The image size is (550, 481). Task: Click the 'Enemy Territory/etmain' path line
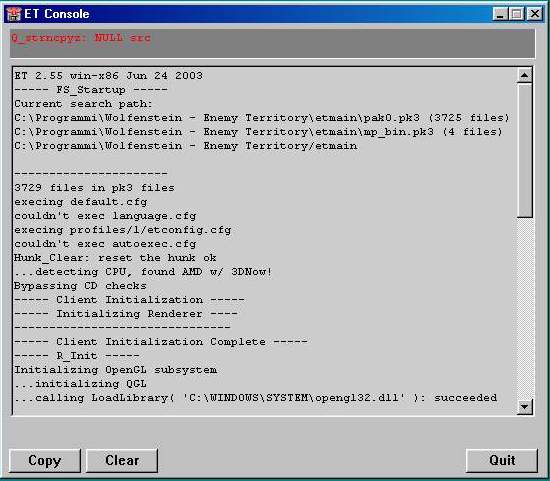(x=186, y=146)
